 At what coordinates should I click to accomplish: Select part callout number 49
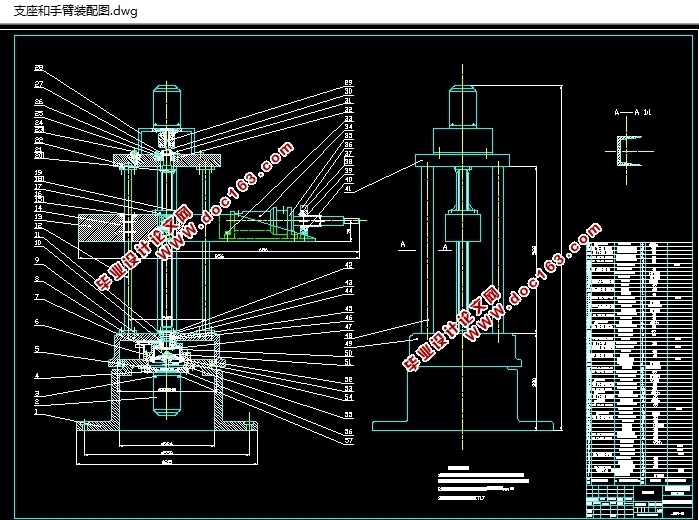point(348,343)
